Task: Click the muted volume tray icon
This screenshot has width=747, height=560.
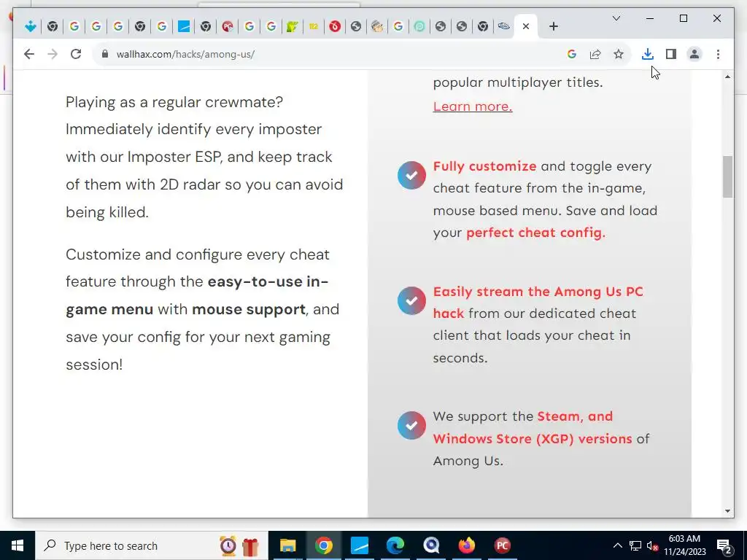Action: 652,545
